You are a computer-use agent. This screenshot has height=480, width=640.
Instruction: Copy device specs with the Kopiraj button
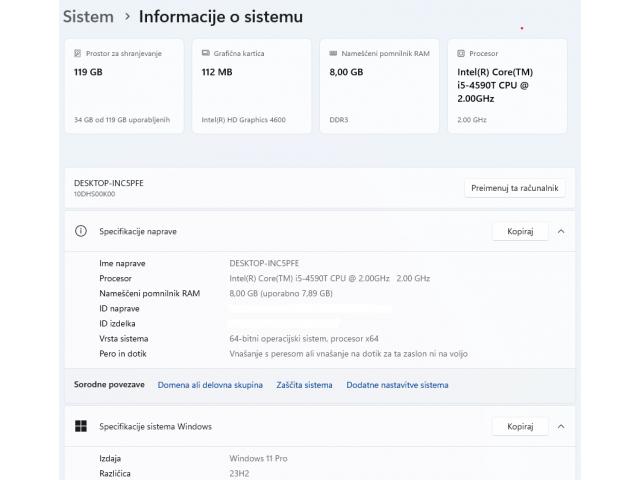(x=520, y=231)
